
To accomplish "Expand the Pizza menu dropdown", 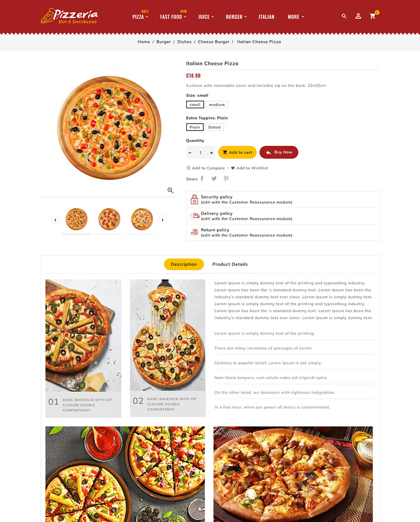I will pyautogui.click(x=140, y=17).
